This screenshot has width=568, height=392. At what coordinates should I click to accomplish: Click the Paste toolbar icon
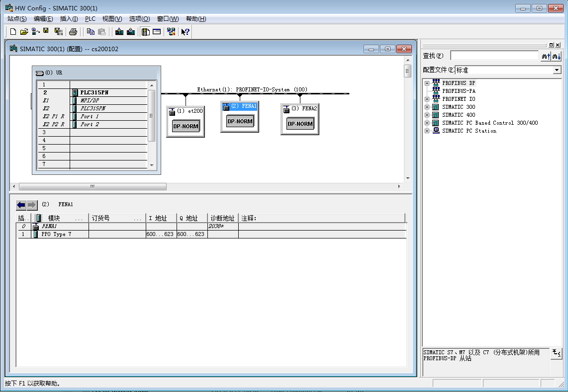click(102, 32)
